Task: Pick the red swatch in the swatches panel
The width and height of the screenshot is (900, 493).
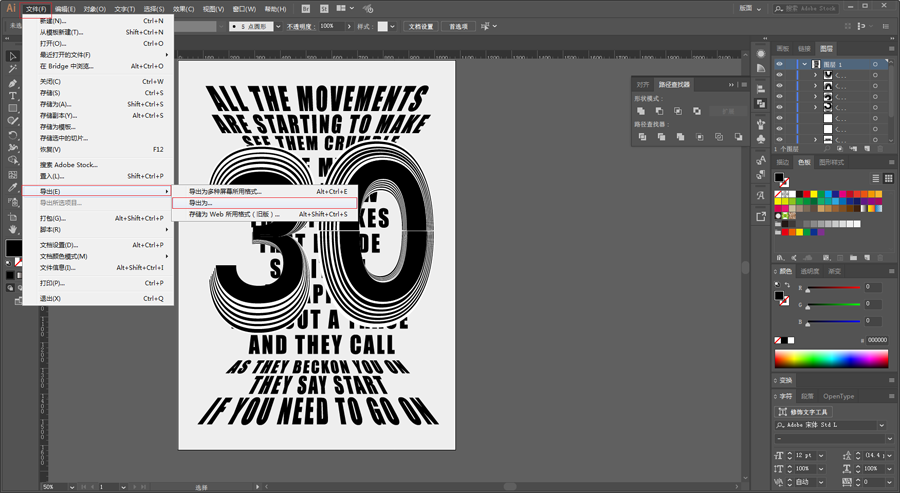Action: [x=806, y=195]
